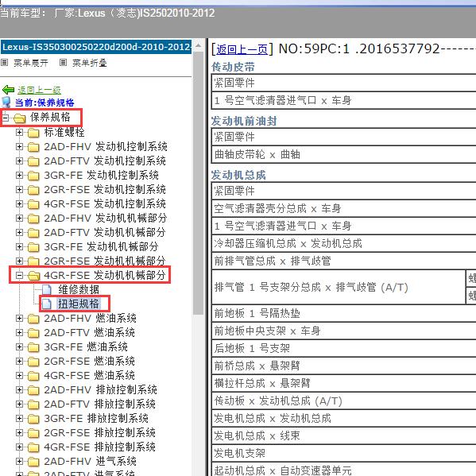
Task: Select 3GR-FE 燃油系统 tree item
Action: (86, 347)
